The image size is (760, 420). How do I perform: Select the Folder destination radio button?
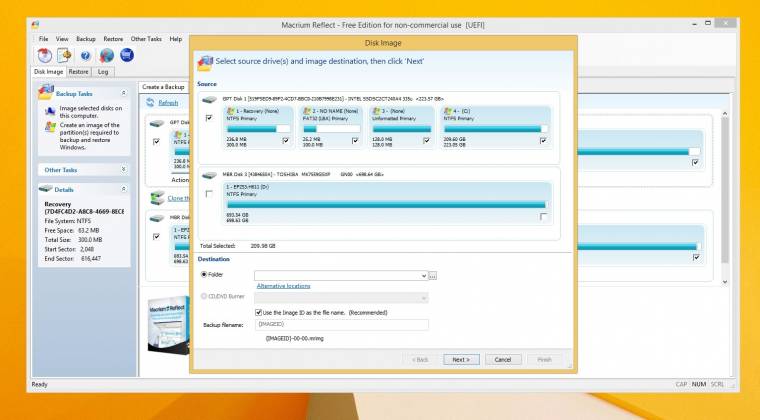tap(204, 274)
